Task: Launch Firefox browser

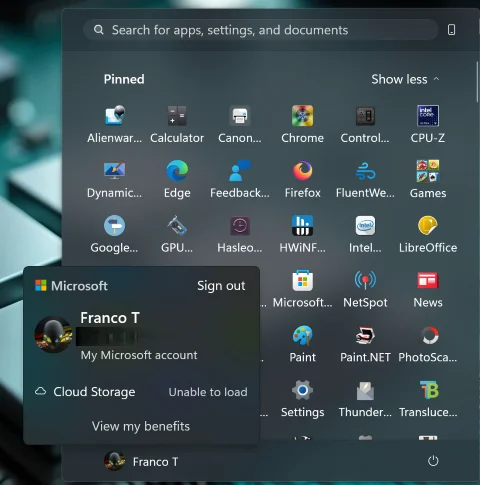Action: click(302, 179)
